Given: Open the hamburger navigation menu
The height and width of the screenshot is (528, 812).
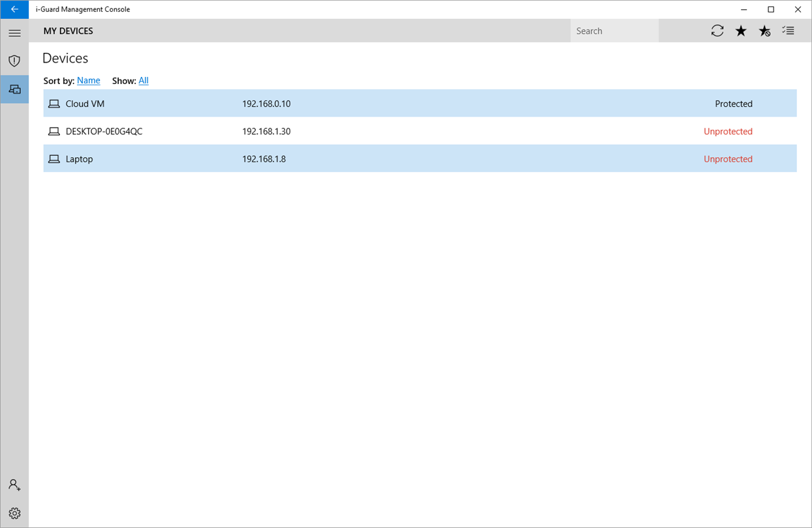Looking at the screenshot, I should point(14,33).
